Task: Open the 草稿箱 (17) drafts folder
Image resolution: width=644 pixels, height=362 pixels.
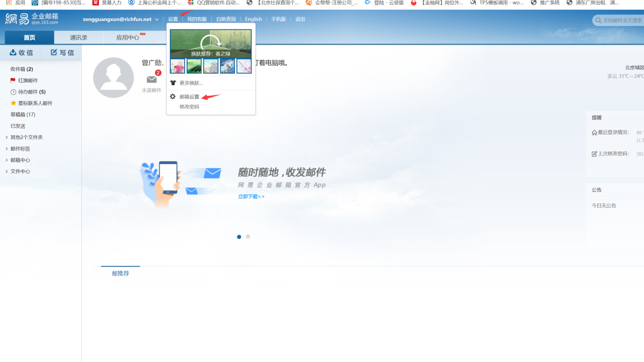Action: coord(23,115)
